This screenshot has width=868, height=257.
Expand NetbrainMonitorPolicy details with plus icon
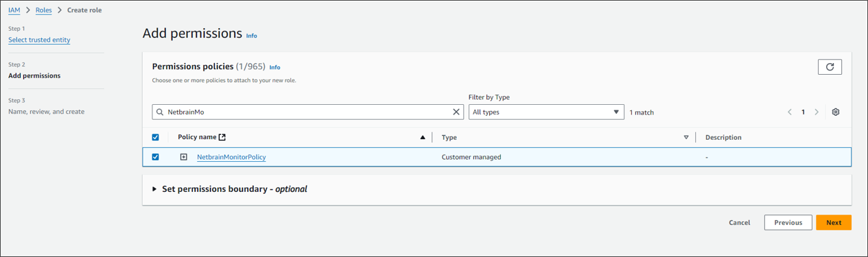(183, 157)
